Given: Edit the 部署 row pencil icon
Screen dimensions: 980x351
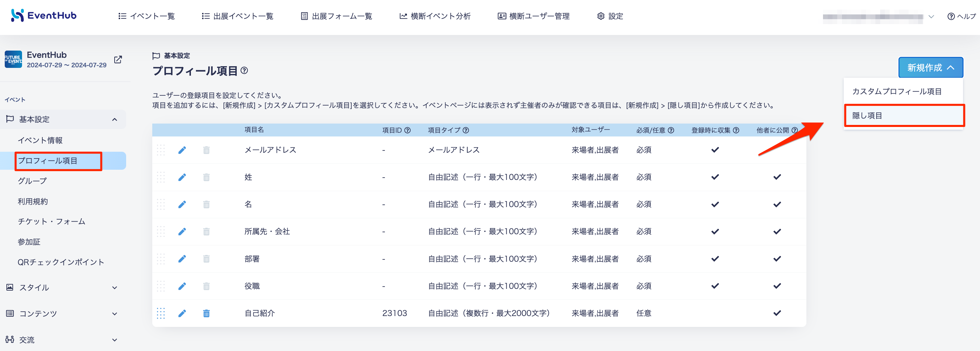Looking at the screenshot, I should pyautogui.click(x=182, y=259).
